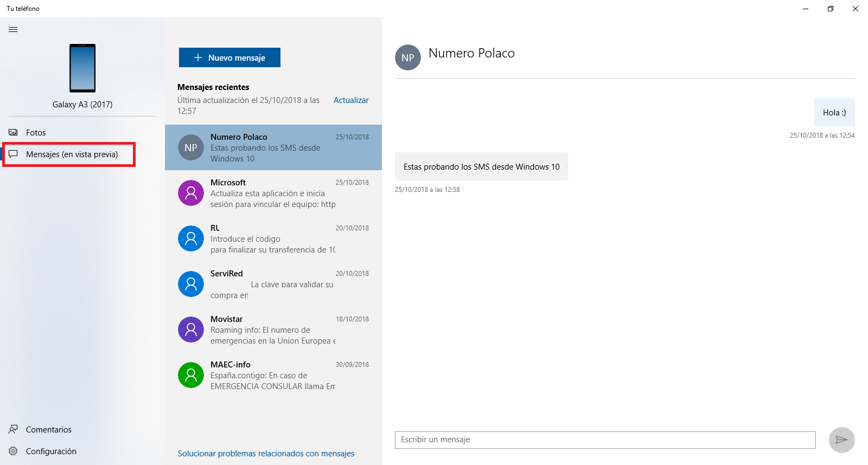
Task: Click the send message arrow button
Action: 841,440
